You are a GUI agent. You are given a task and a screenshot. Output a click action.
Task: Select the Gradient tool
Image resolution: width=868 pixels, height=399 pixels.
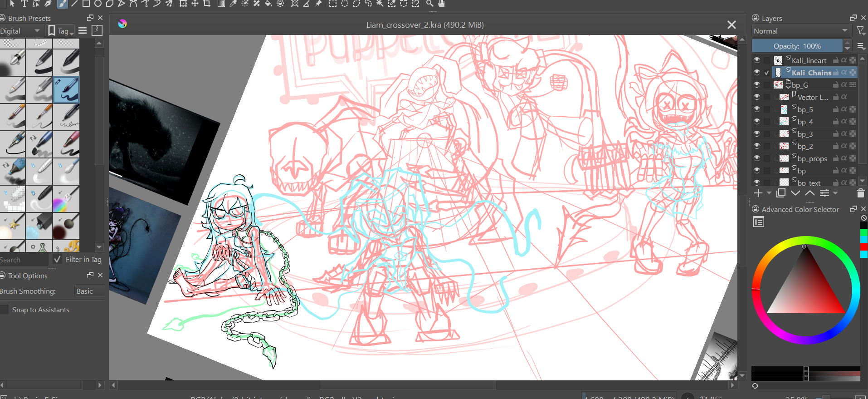(221, 4)
